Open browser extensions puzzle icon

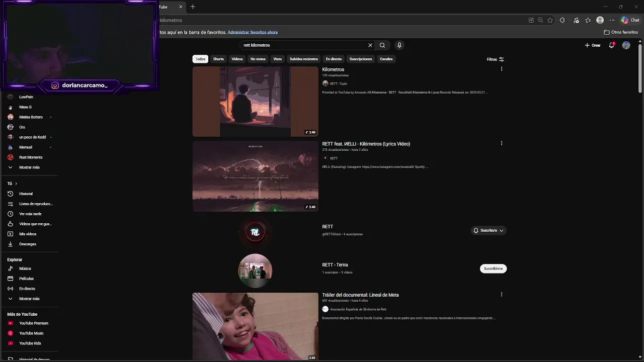pos(562,20)
